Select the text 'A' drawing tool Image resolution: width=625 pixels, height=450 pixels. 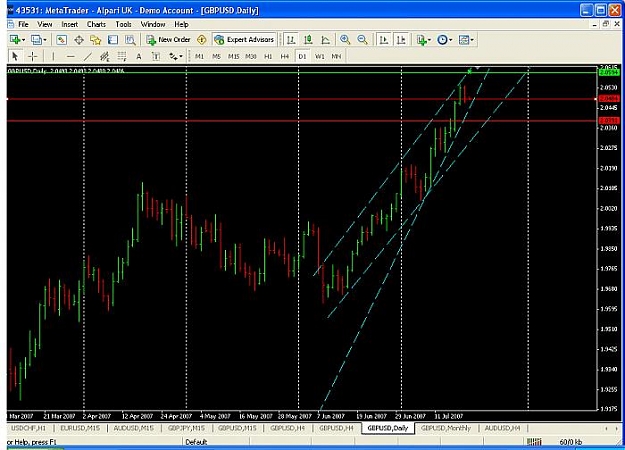point(139,56)
